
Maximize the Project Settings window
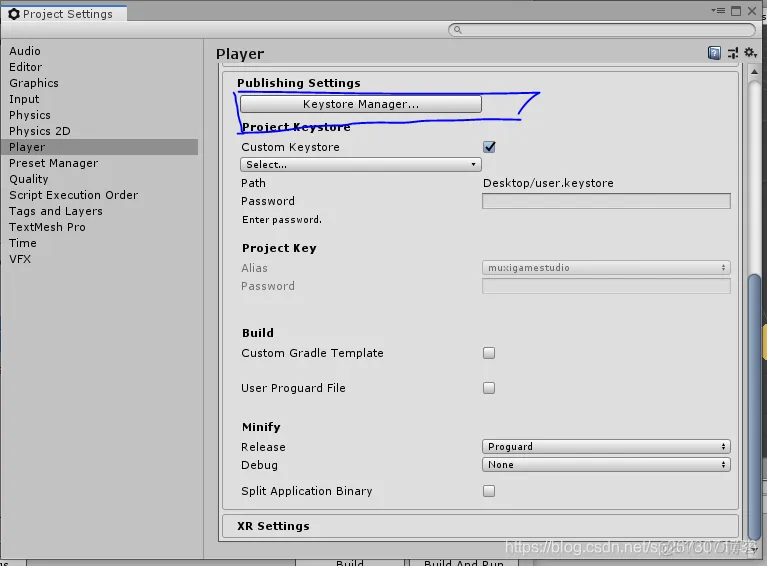736,11
